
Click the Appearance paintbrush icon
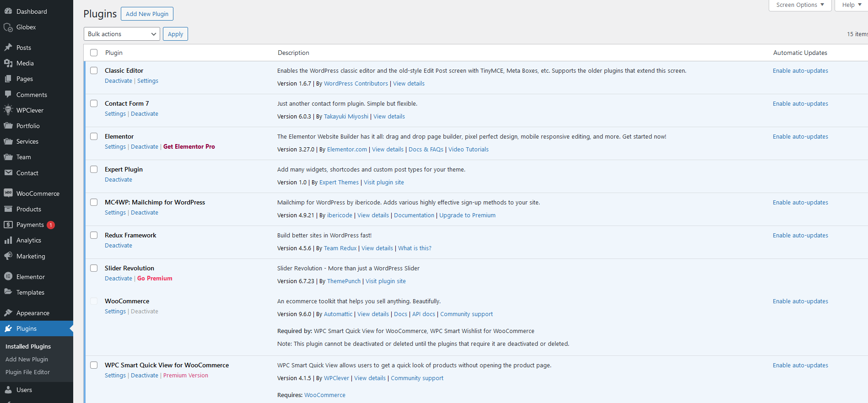point(8,313)
